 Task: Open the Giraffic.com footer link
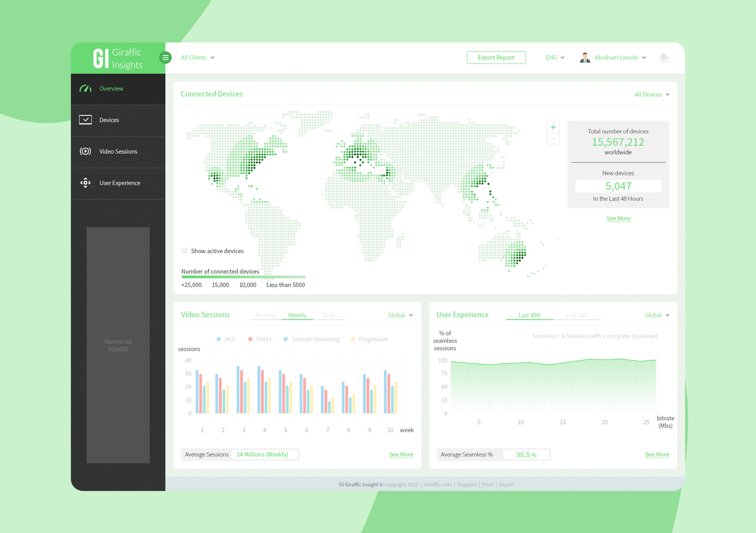pos(438,485)
